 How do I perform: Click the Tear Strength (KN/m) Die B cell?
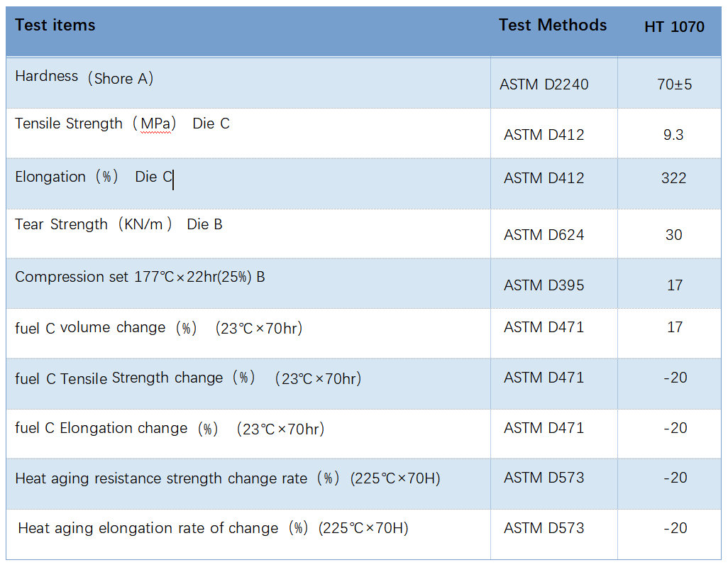point(118,225)
